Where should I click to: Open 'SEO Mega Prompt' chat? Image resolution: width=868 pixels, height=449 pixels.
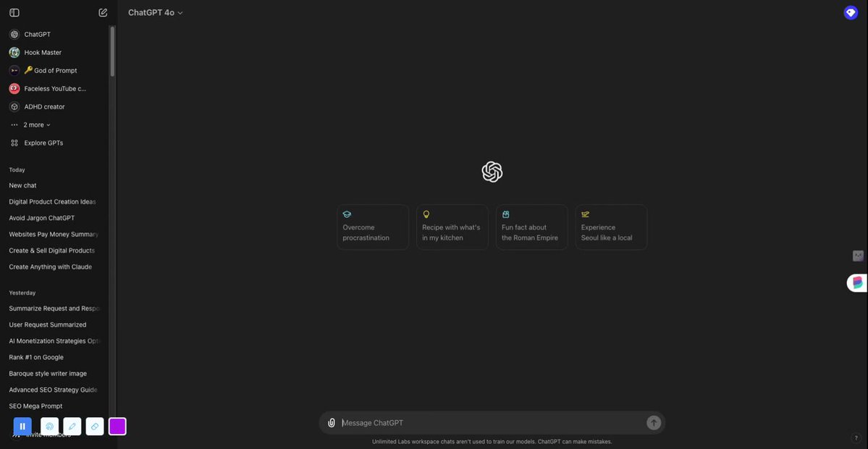pos(35,406)
